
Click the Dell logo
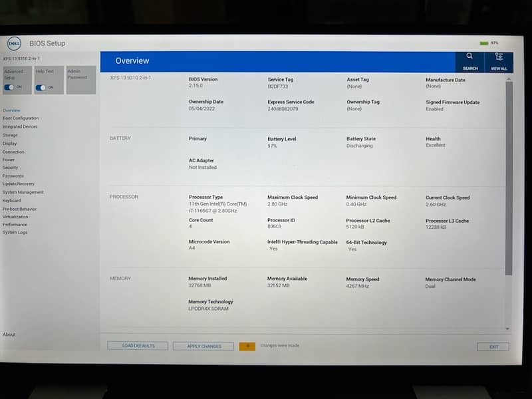click(x=14, y=43)
